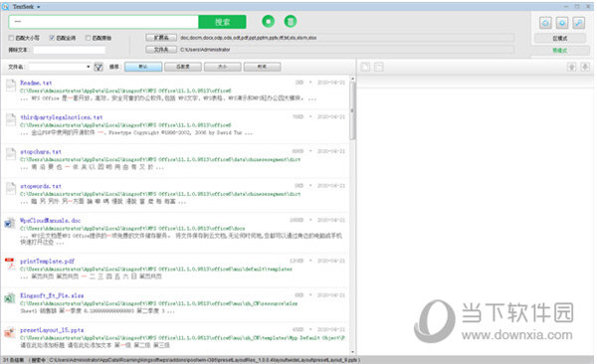Open the stopwords.txt result
Image resolution: width=597 pixels, height=364 pixels.
click(x=41, y=186)
